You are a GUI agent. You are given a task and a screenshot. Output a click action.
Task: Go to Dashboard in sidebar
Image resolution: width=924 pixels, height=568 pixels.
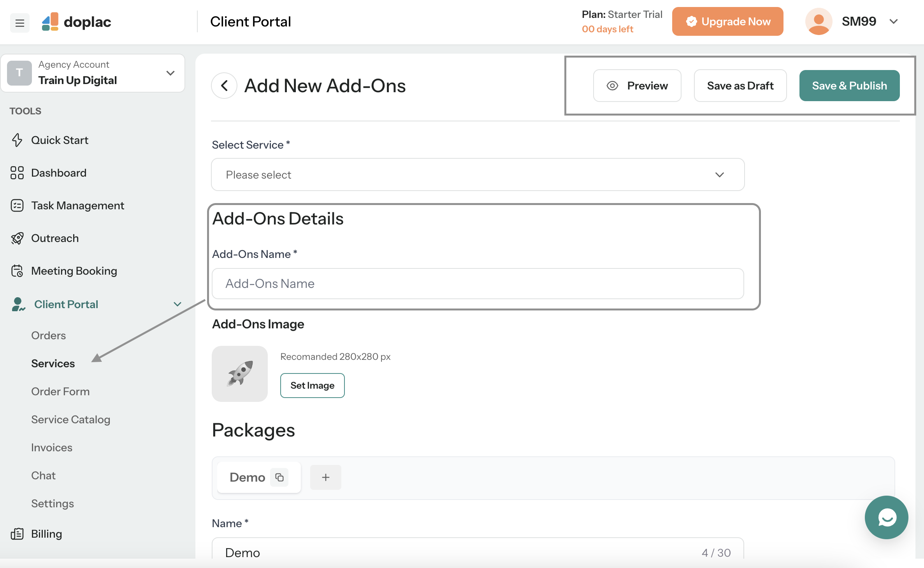tap(59, 173)
